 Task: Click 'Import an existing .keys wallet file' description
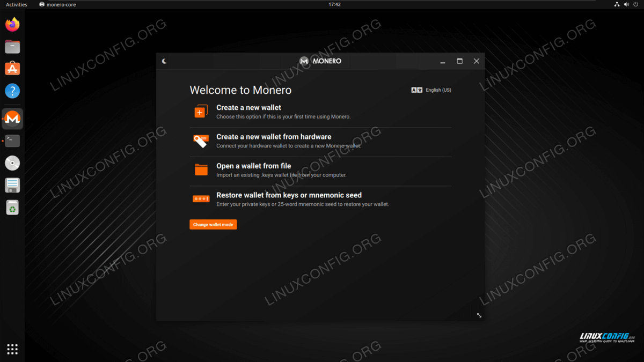(281, 175)
